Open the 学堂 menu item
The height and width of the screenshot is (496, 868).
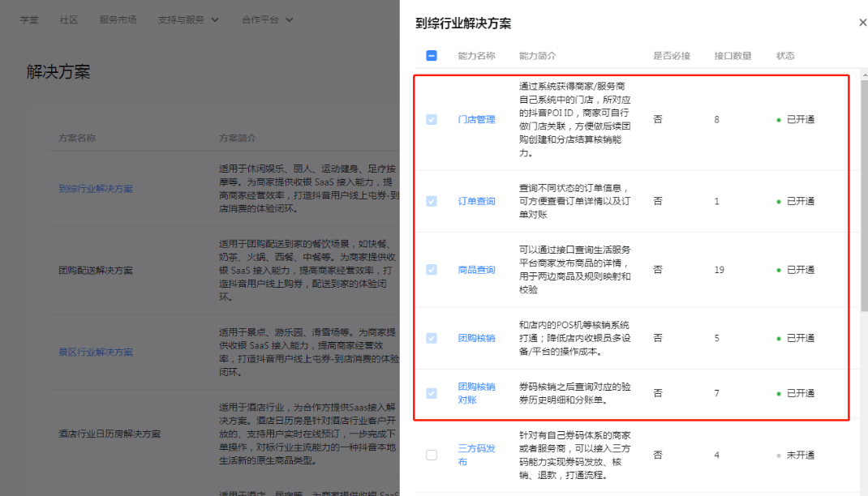tap(29, 19)
